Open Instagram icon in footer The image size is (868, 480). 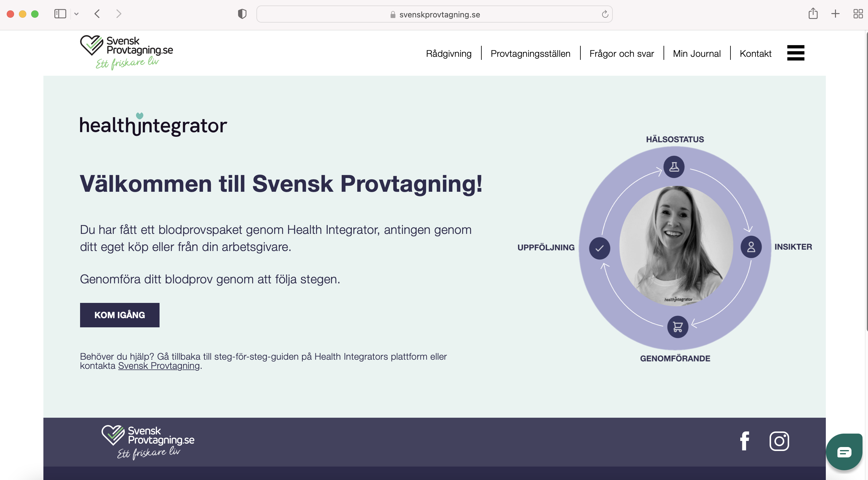click(779, 441)
